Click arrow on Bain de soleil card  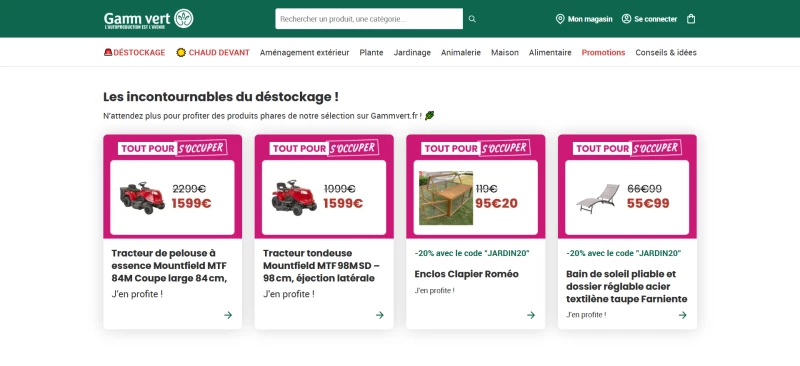pyautogui.click(x=683, y=315)
